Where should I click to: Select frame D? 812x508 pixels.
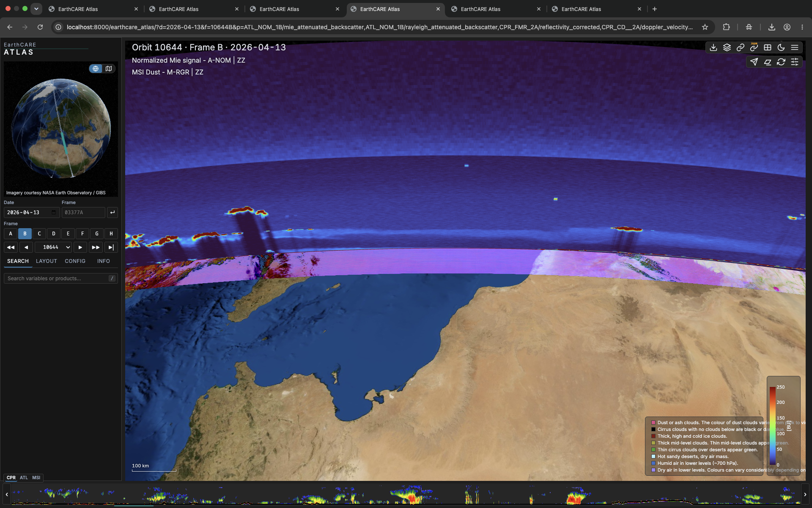tap(54, 234)
